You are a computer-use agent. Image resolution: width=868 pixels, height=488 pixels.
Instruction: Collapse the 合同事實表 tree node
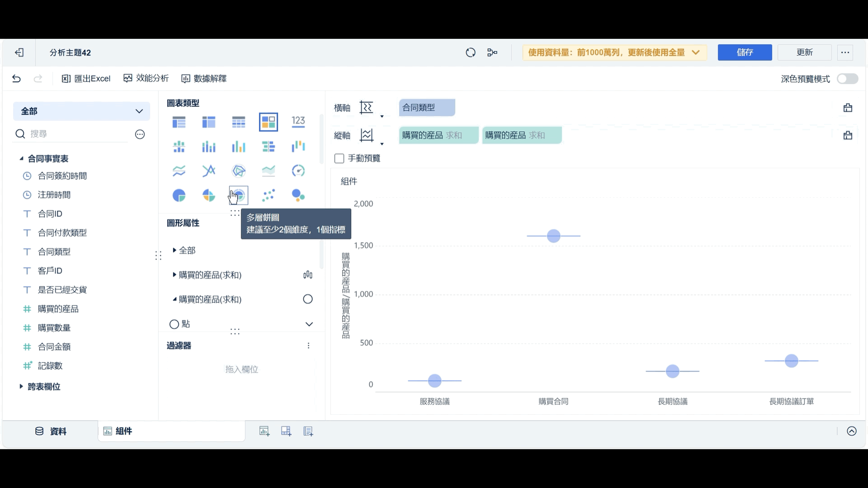pyautogui.click(x=21, y=158)
